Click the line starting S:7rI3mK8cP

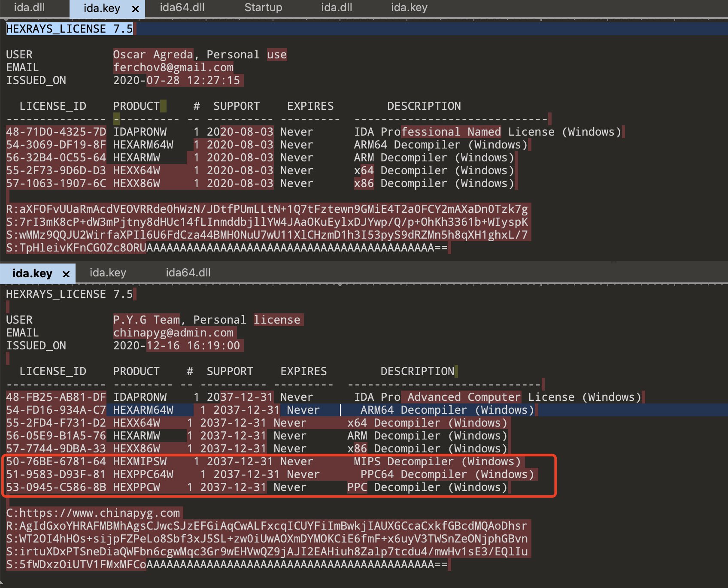tap(267, 222)
